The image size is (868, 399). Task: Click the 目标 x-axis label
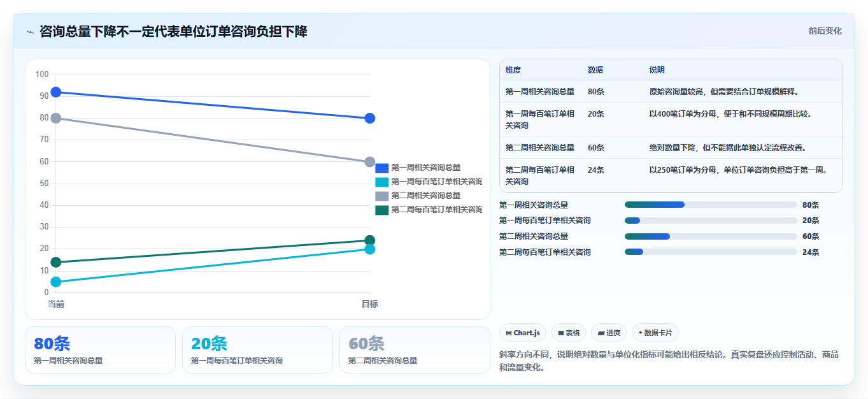[370, 304]
